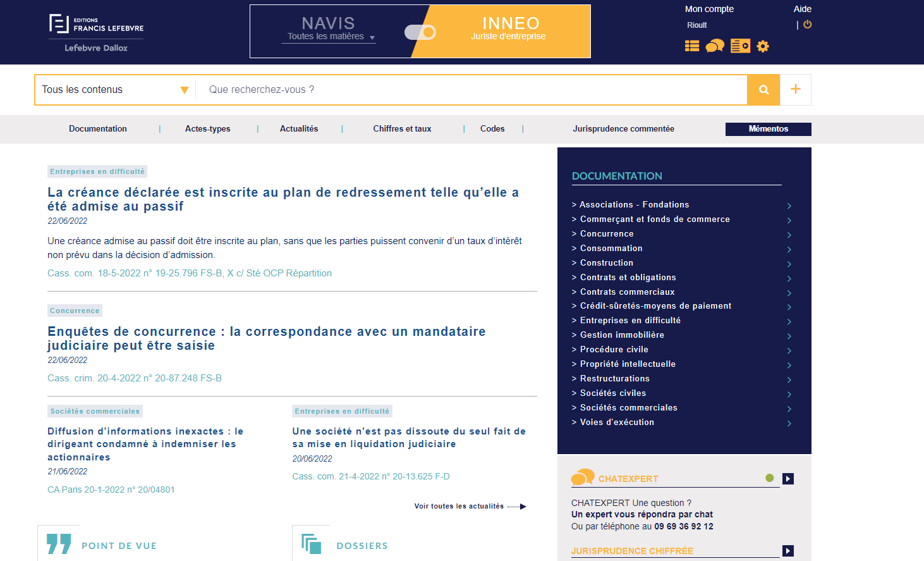This screenshot has height=561, width=924.
Task: Select INNEO Juriste d'entreprise
Action: (x=509, y=28)
